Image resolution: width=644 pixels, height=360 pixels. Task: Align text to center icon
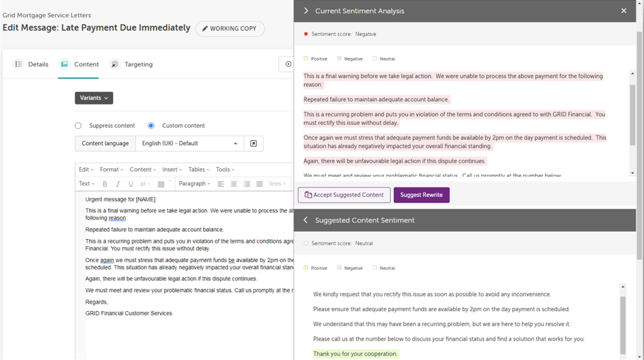pyautogui.click(x=234, y=184)
